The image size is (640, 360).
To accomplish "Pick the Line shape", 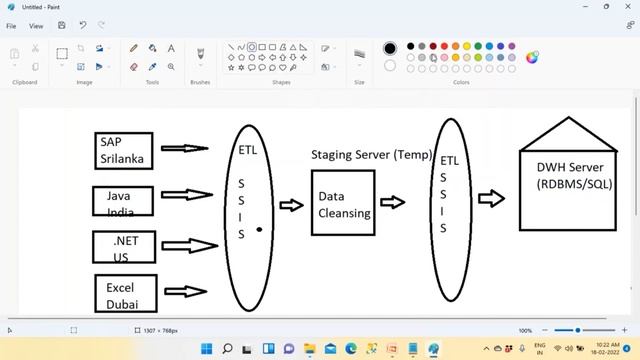I will point(231,47).
